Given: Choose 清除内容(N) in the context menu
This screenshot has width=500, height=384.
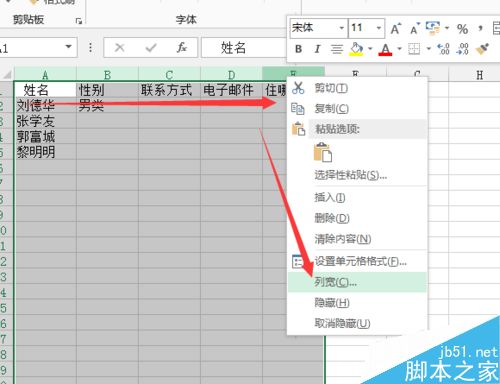Looking at the screenshot, I should tap(357, 239).
